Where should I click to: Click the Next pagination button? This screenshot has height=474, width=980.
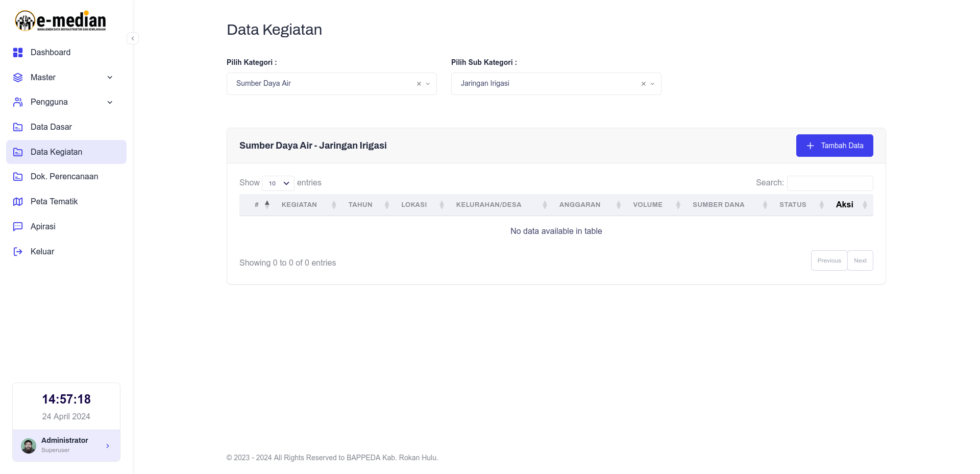pos(861,260)
